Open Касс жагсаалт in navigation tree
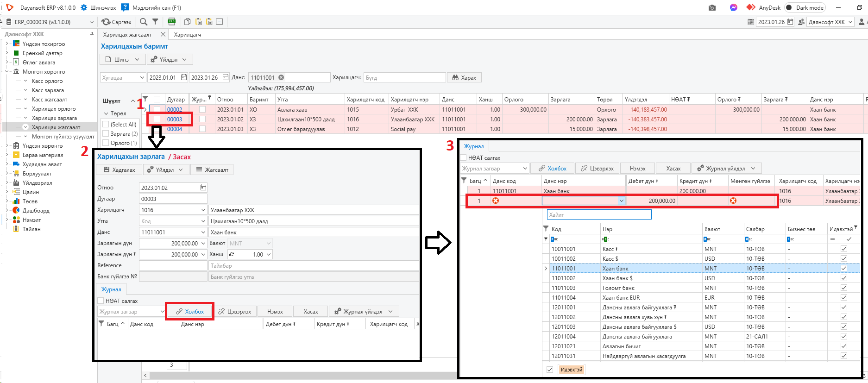 click(50, 100)
